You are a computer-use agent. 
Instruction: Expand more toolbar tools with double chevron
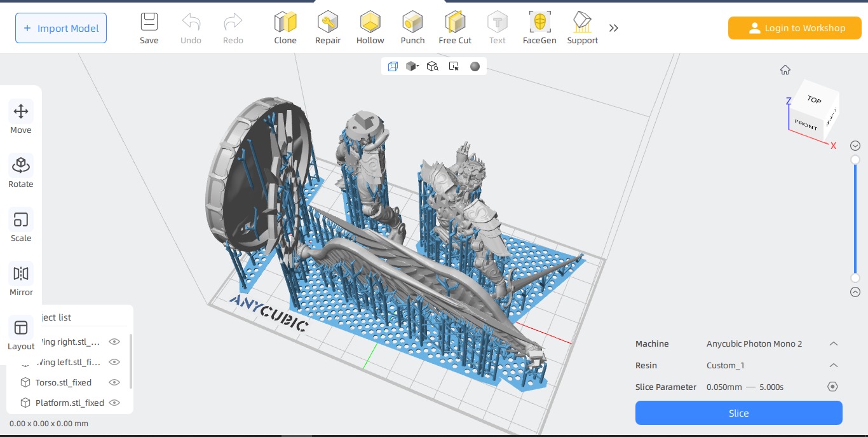point(614,28)
